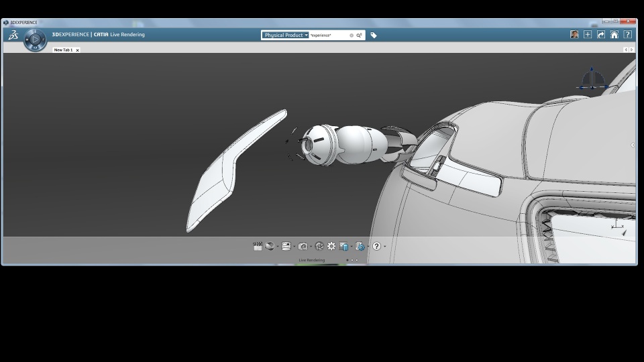Image resolution: width=644 pixels, height=362 pixels.
Task: Click the tag icon next to the search bar
Action: coord(374,36)
